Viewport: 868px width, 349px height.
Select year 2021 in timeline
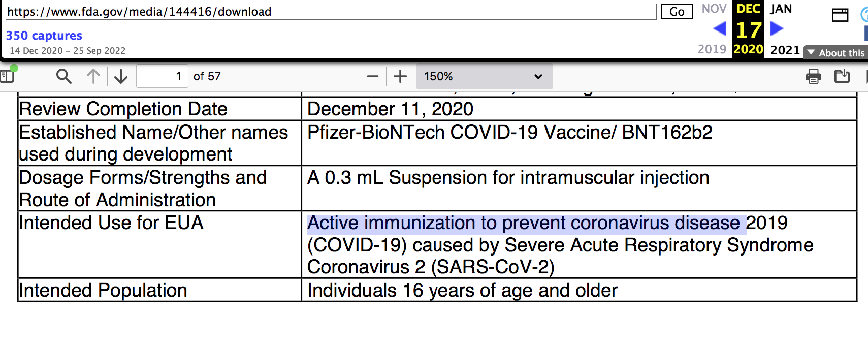click(x=785, y=50)
